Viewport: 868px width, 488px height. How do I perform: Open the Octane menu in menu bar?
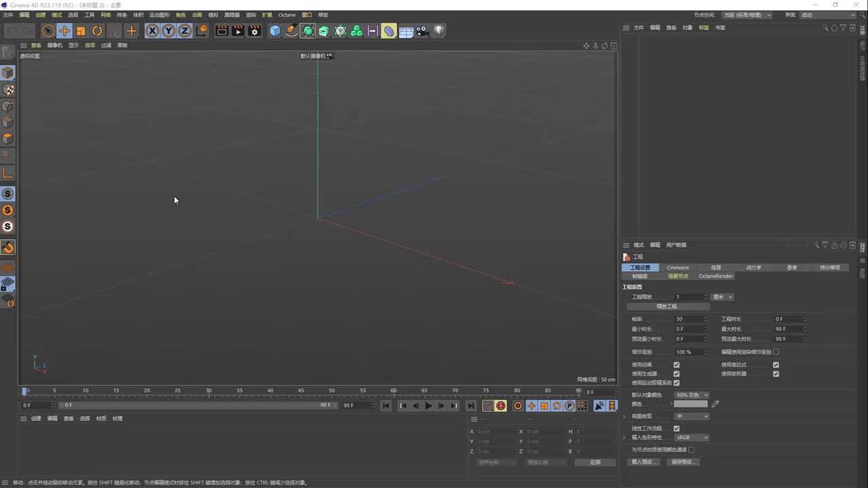287,15
